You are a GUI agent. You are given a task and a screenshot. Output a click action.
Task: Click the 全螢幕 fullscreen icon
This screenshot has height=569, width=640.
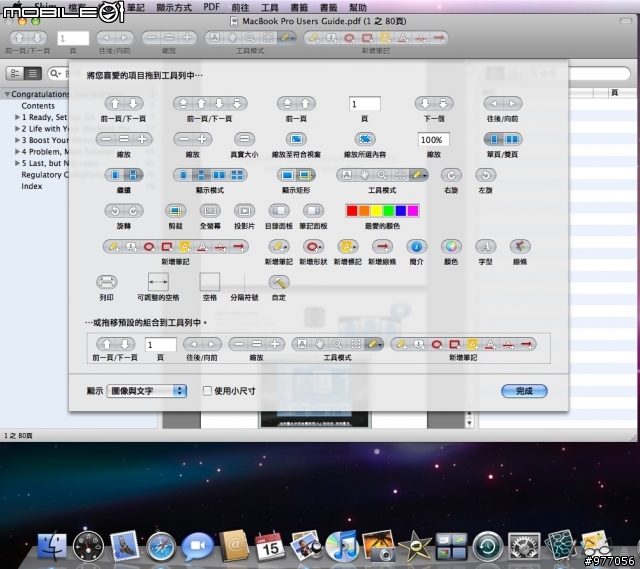tap(210, 211)
